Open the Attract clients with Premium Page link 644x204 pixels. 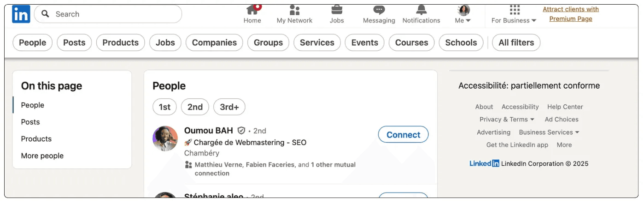(571, 14)
